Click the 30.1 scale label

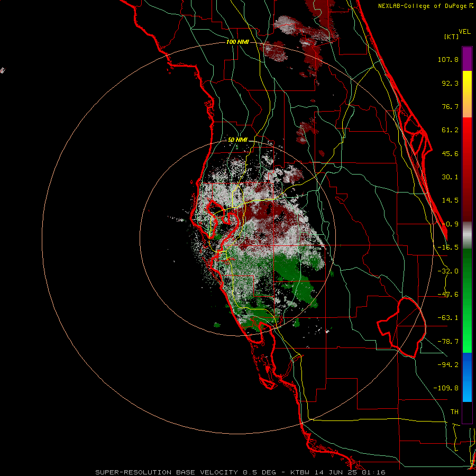tap(450, 177)
